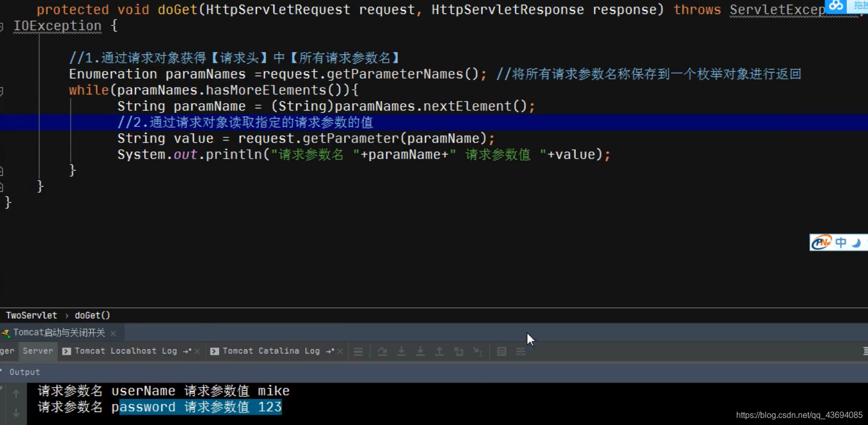Click request.getParameter call in code
Image resolution: width=868 pixels, height=425 pixels.
[x=318, y=138]
